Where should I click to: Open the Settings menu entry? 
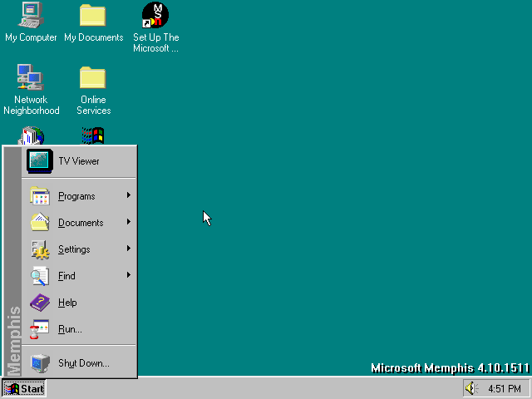(x=79, y=249)
